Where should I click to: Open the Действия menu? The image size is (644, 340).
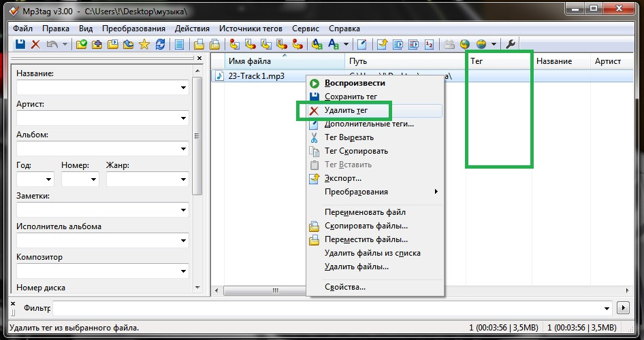click(192, 29)
